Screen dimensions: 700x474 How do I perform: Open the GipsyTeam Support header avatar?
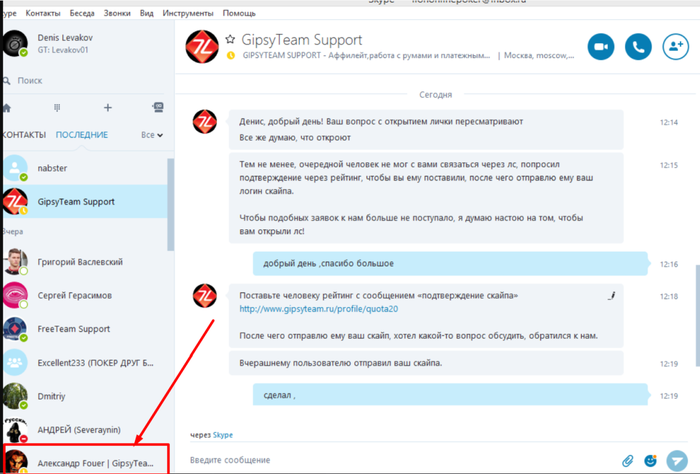(202, 46)
